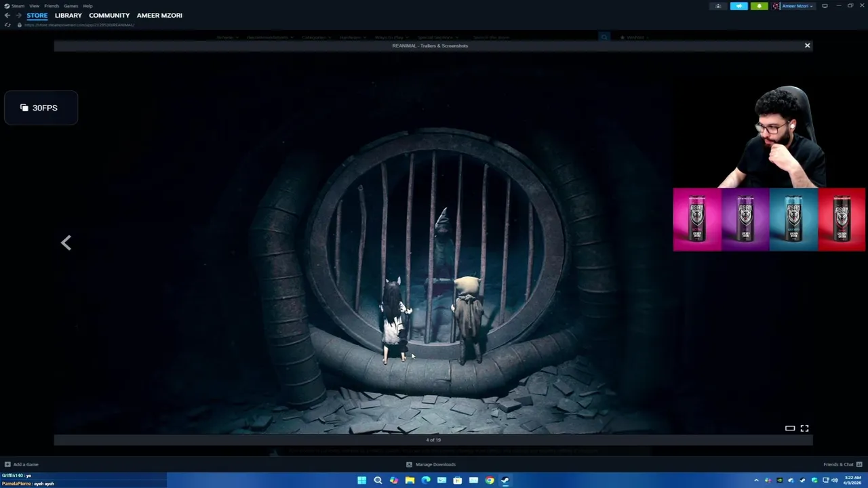The image size is (868, 488).
Task: Show the previous screenshot with left arrow
Action: (x=66, y=243)
